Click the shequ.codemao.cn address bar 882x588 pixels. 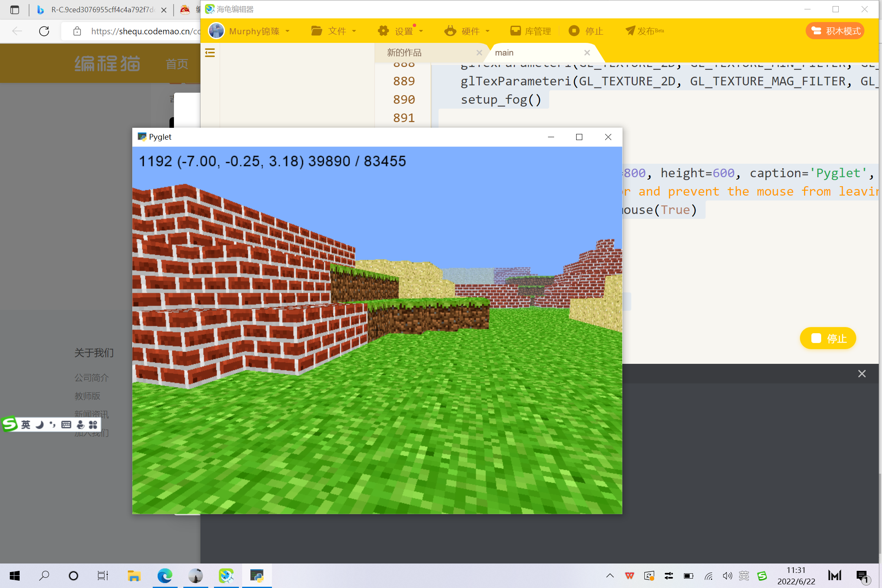146,31
